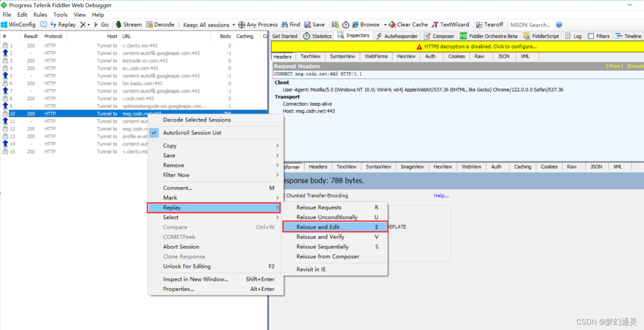Open the Get Started tab

tap(285, 36)
